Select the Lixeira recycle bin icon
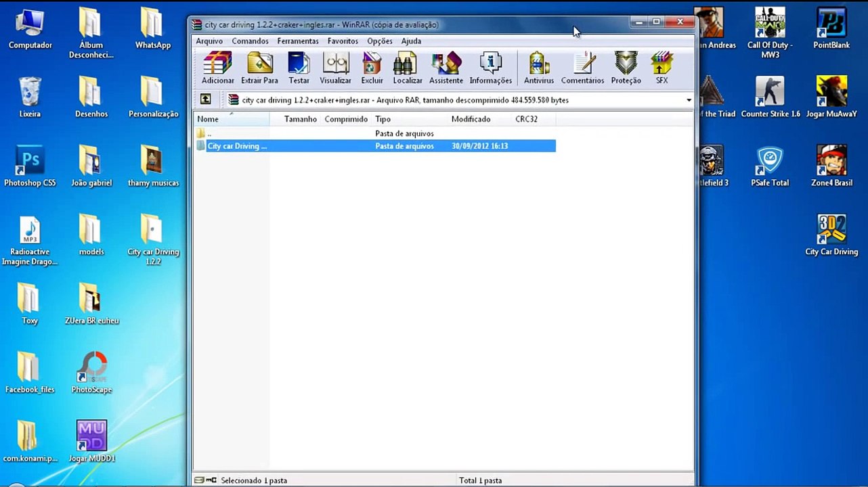The image size is (868, 487). click(x=30, y=97)
